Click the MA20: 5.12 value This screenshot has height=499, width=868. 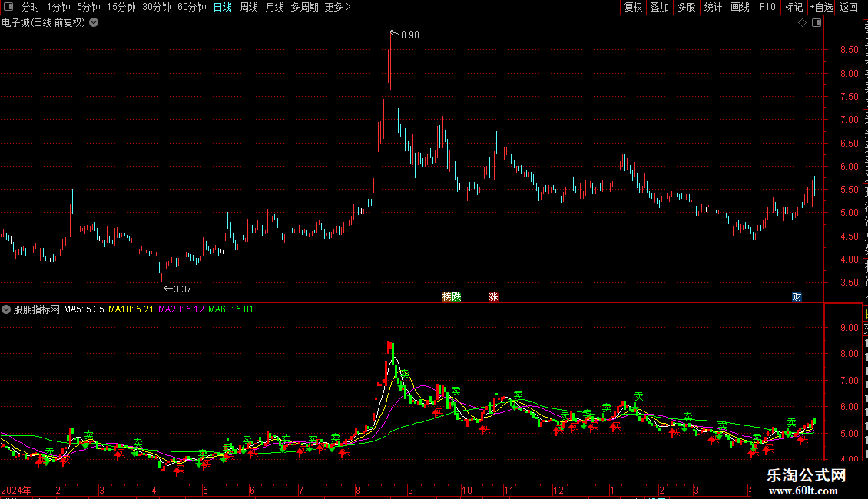point(181,309)
